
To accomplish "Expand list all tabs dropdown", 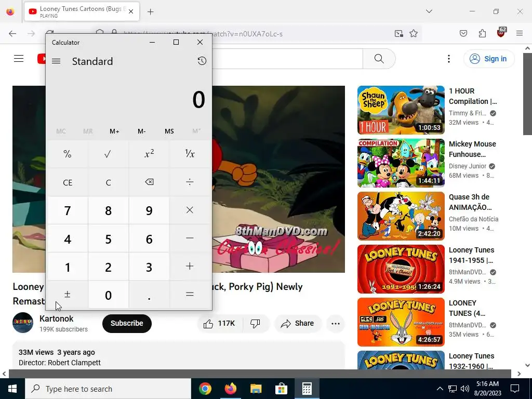I will [x=429, y=11].
